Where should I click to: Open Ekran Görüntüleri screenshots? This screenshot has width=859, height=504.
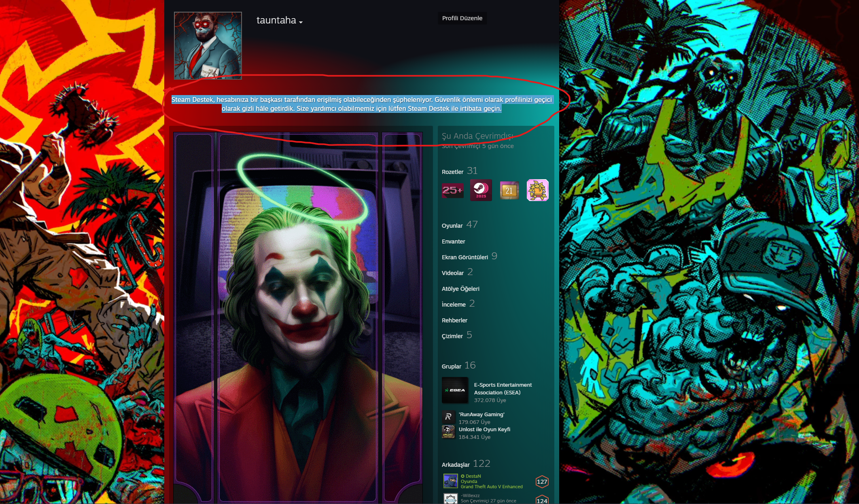coord(465,257)
